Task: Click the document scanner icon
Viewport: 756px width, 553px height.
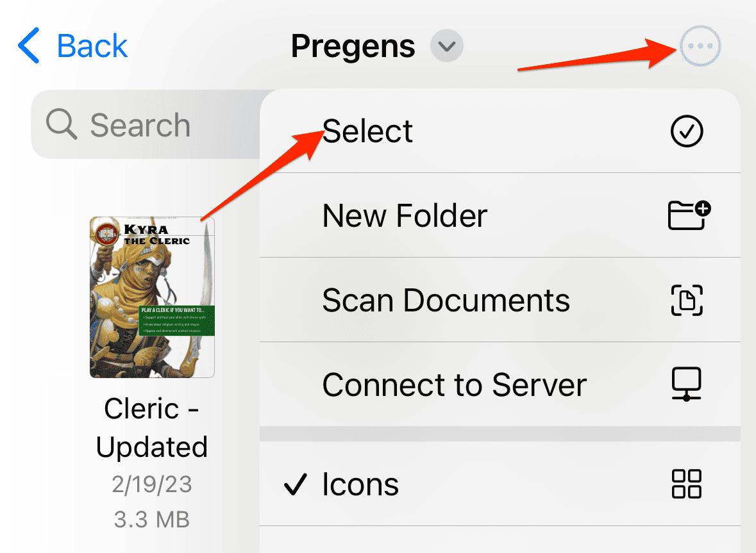Action: [x=687, y=300]
